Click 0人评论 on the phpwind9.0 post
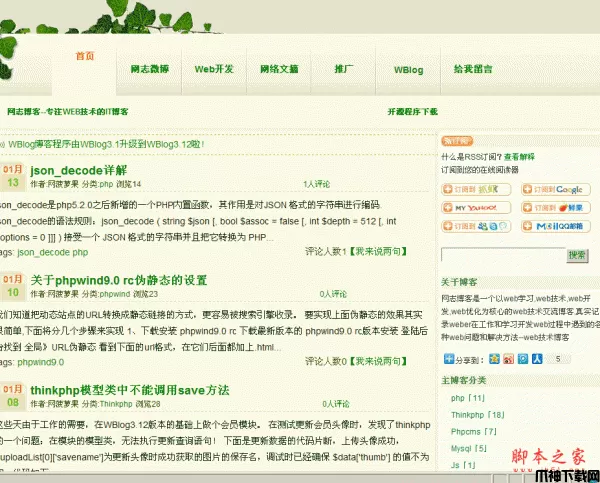 [333, 294]
